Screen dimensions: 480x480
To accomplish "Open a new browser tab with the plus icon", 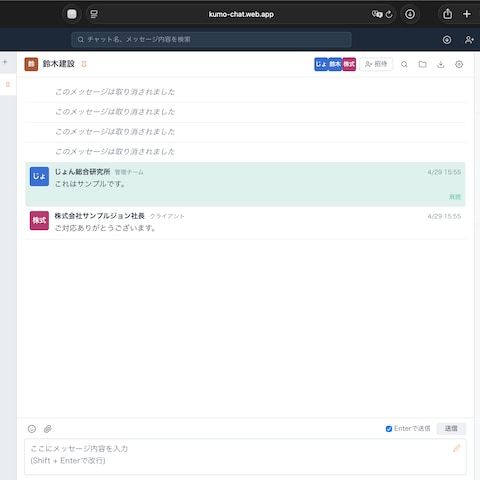I will tap(467, 14).
